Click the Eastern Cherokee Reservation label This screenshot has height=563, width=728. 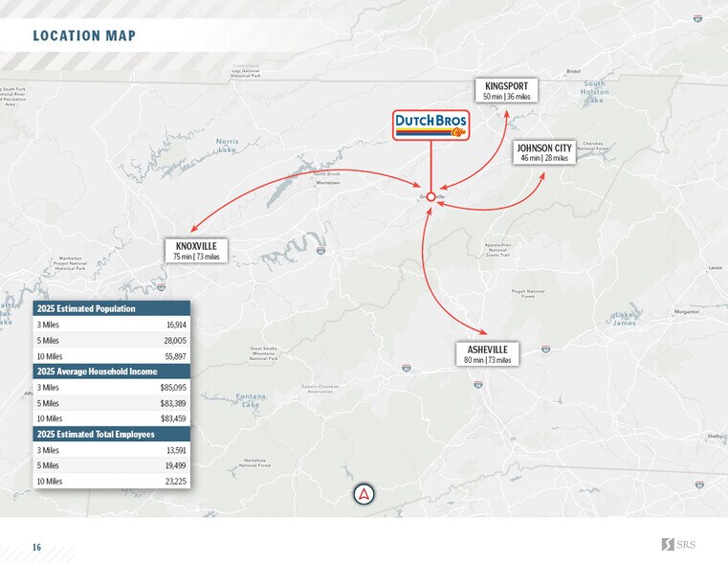click(x=320, y=389)
